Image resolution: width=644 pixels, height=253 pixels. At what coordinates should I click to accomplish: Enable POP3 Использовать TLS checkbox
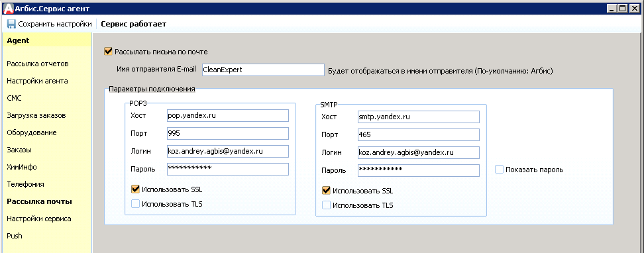click(x=136, y=204)
